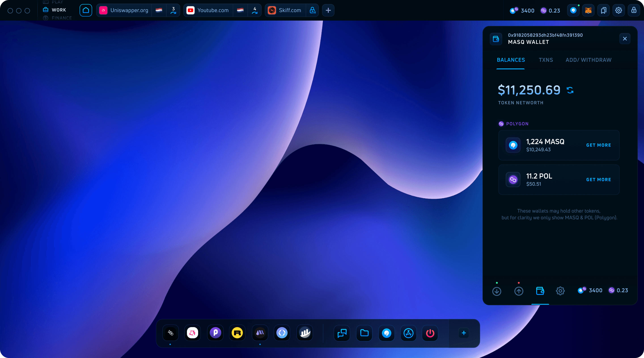Open the App Store icon in dock
The image size is (644, 358).
[408, 333]
